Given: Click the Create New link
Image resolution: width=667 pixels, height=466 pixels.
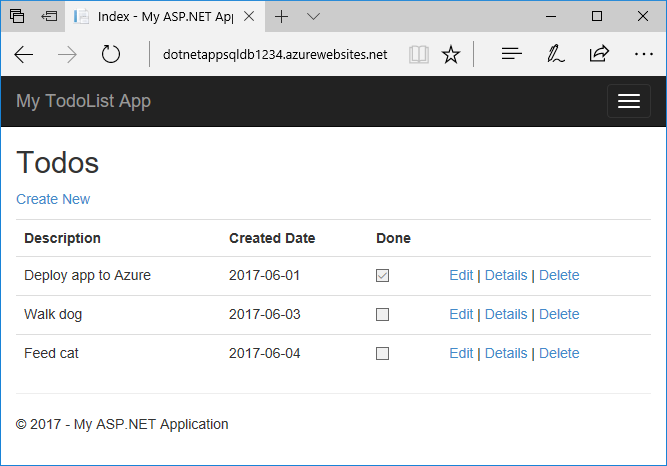Looking at the screenshot, I should (x=53, y=199).
